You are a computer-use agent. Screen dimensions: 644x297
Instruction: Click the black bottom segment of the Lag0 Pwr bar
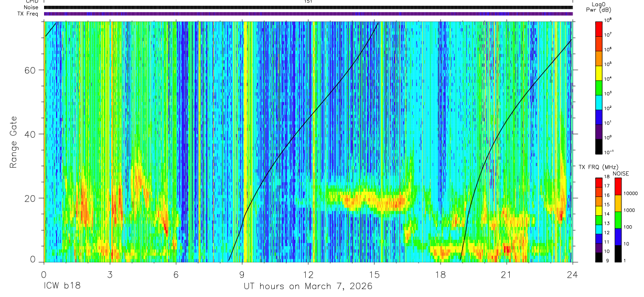pos(599,146)
